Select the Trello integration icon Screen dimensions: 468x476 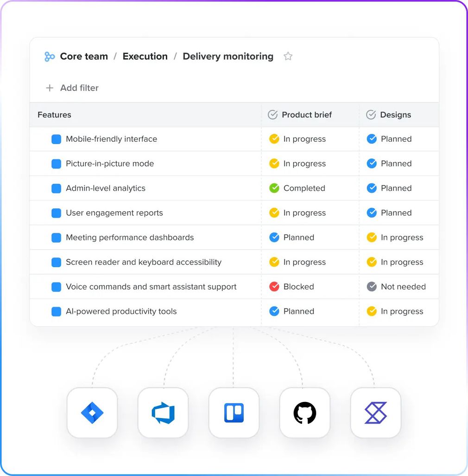[x=234, y=413]
